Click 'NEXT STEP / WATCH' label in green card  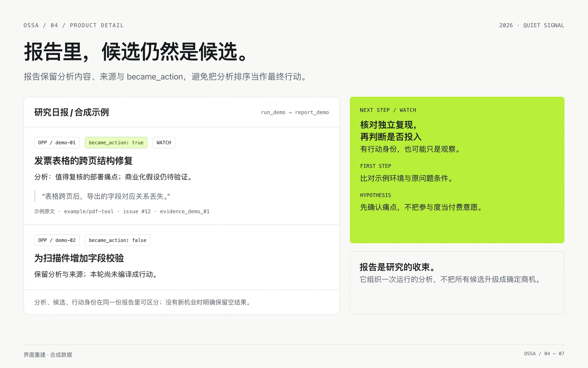[388, 110]
